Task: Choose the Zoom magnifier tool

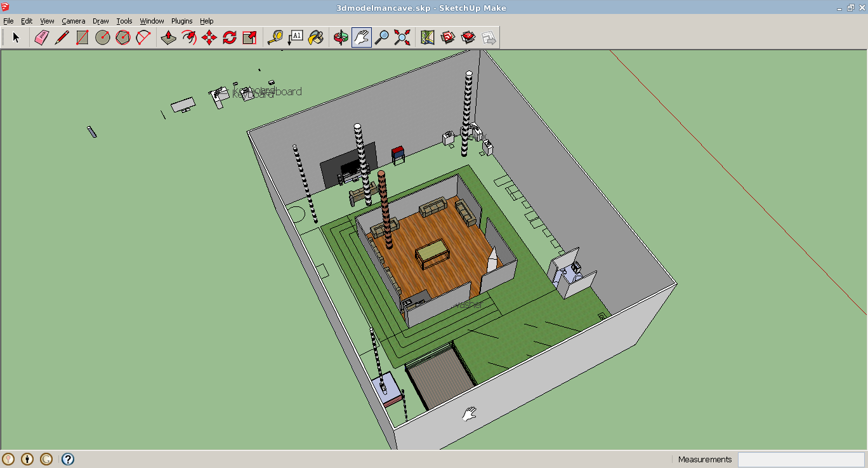Action: (x=382, y=37)
